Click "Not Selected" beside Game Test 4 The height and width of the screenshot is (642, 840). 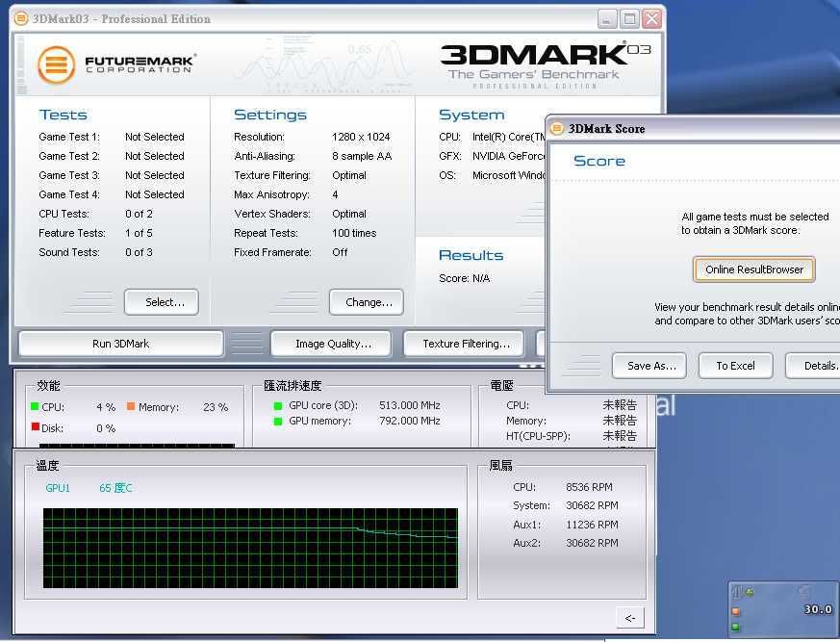coord(154,194)
